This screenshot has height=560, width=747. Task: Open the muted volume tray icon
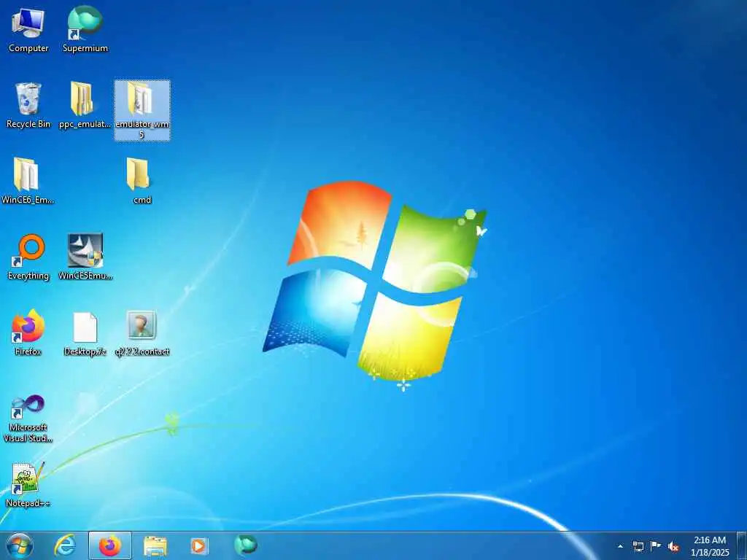click(673, 547)
